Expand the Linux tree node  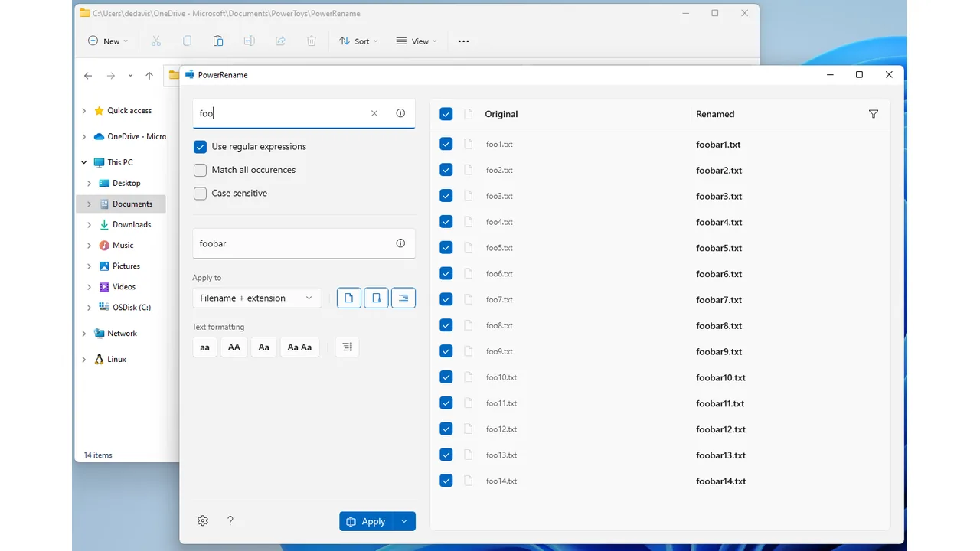(84, 360)
